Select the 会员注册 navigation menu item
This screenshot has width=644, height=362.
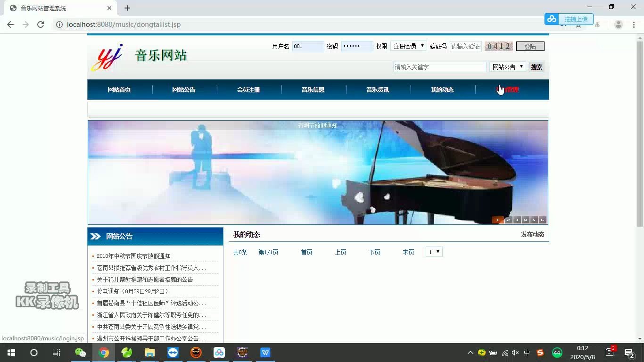(248, 89)
